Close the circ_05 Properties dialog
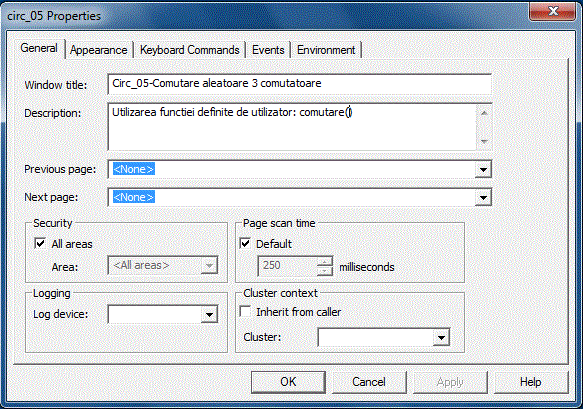Viewport: 583px width, 409px height. coord(553,11)
